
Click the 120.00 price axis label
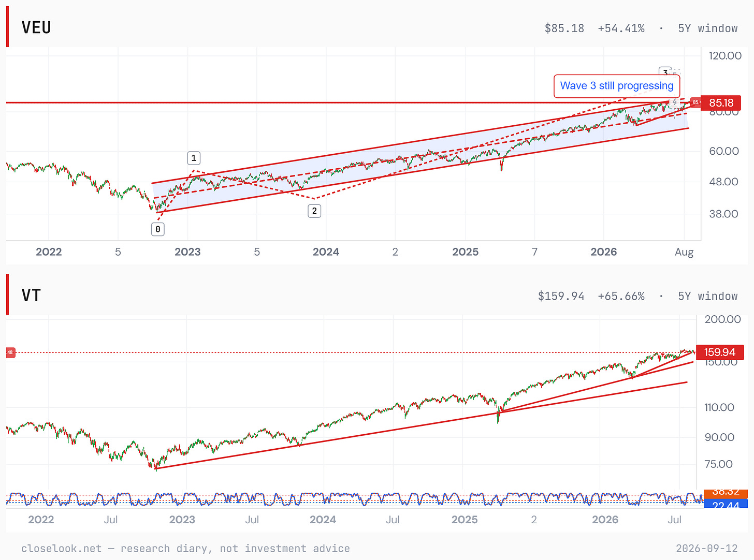(x=725, y=56)
